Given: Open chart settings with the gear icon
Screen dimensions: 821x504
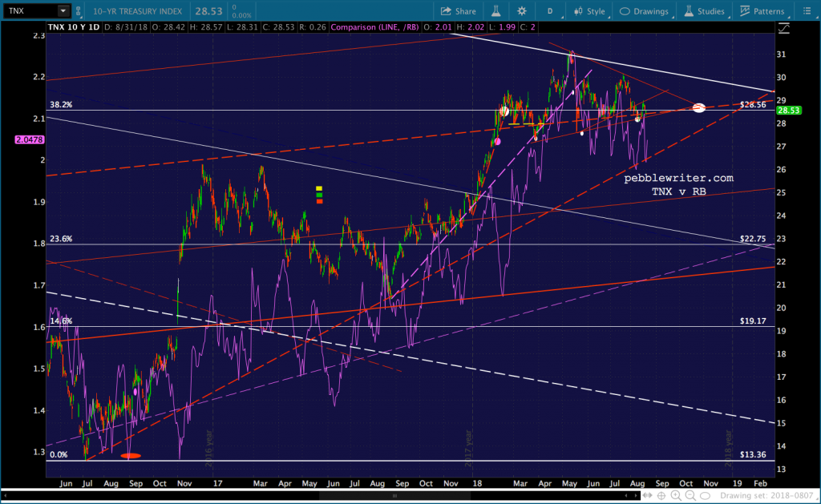Looking at the screenshot, I should coord(522,11).
